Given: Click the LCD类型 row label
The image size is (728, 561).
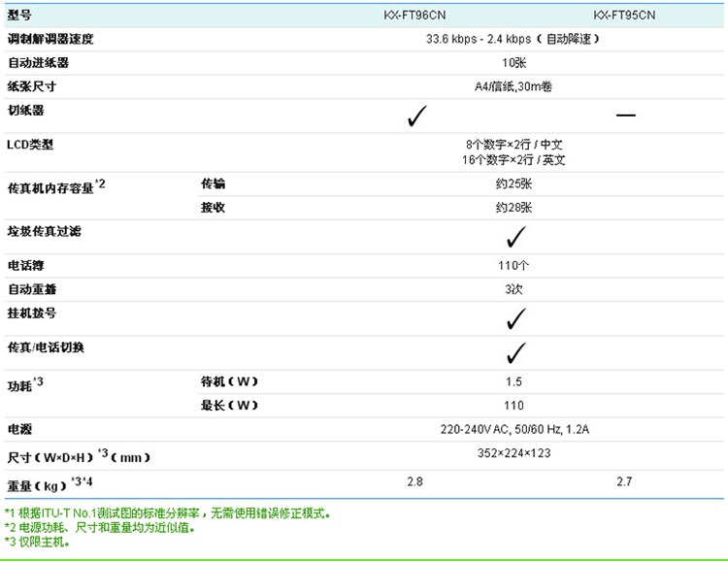Looking at the screenshot, I should (30, 145).
